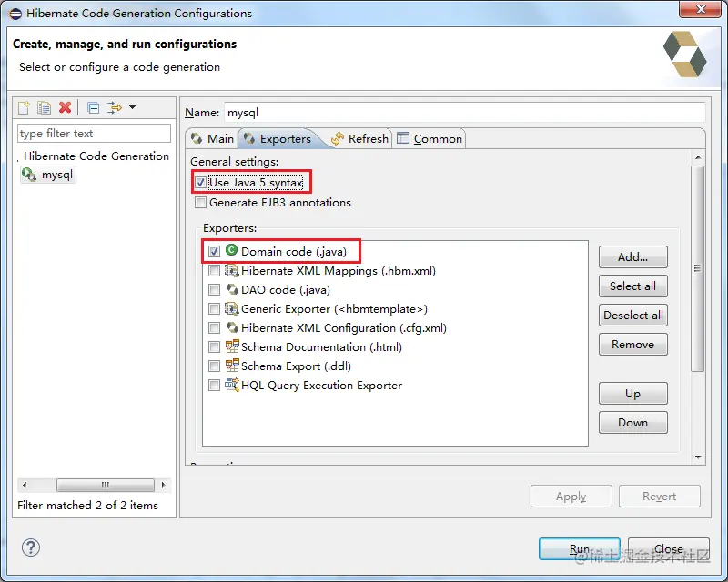Click the help question mark icon

(30, 548)
